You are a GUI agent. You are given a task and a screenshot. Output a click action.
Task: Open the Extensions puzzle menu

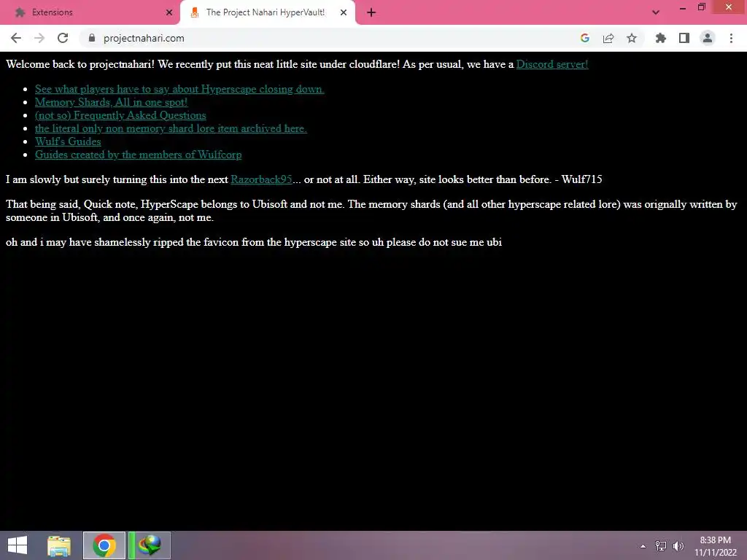661,38
